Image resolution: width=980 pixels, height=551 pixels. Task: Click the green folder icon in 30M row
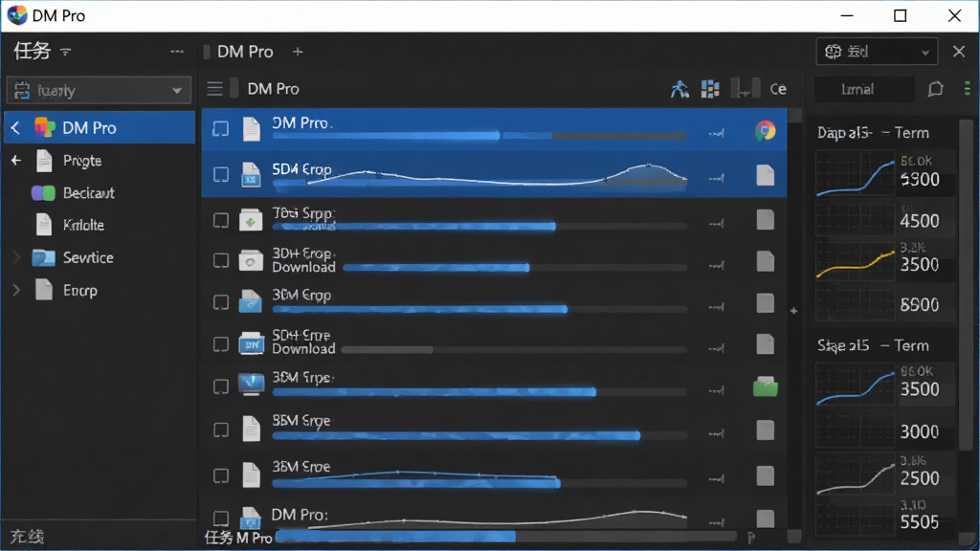pyautogui.click(x=765, y=387)
